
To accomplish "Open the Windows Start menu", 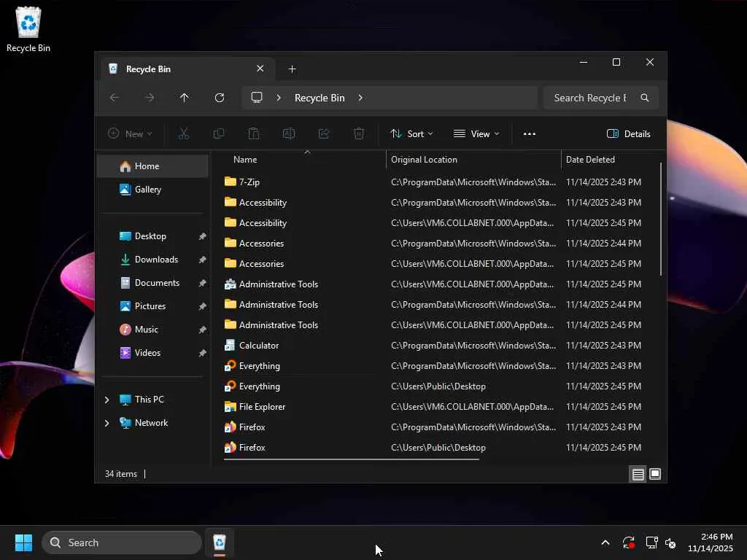I will click(23, 542).
